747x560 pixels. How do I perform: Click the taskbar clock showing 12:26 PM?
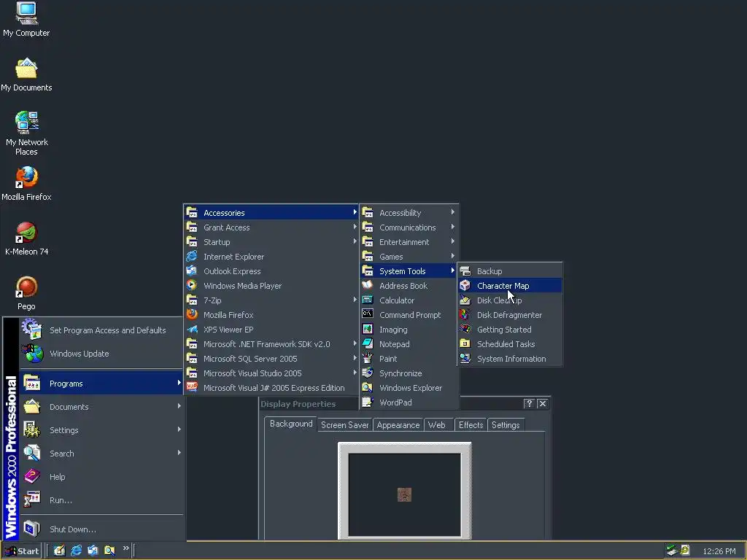tap(719, 551)
